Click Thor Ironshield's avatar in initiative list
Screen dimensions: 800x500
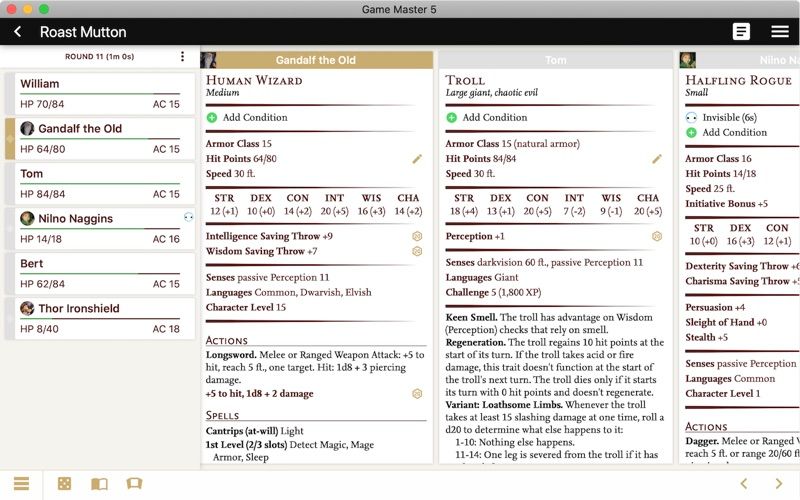[x=27, y=308]
